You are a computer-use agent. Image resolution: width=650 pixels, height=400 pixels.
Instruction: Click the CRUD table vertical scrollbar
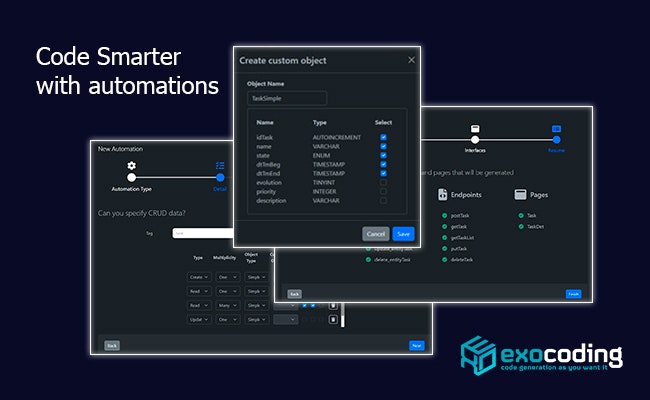click(x=342, y=316)
